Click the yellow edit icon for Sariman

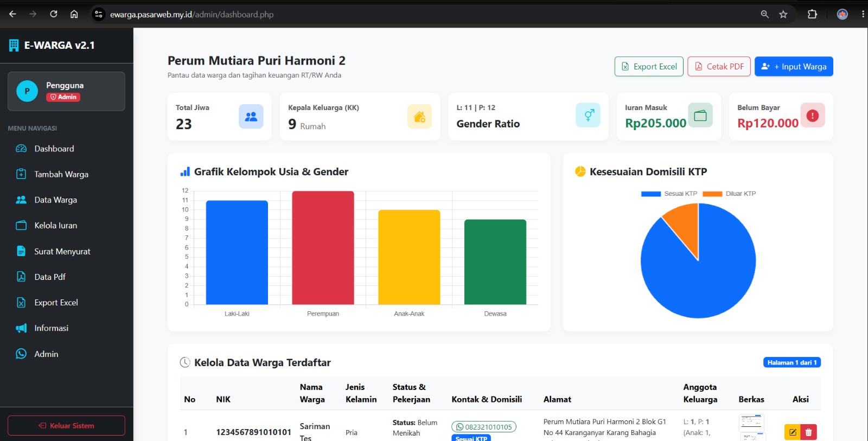[793, 432]
